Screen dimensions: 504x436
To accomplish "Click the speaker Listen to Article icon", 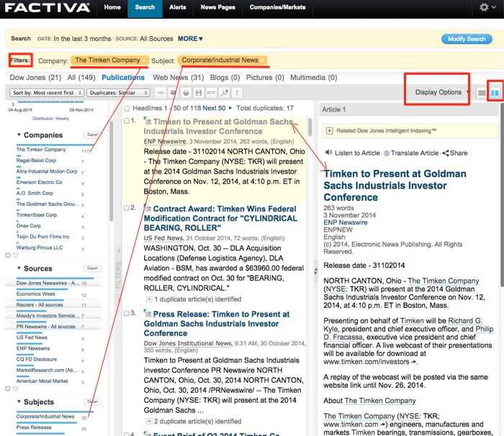I will 328,153.
